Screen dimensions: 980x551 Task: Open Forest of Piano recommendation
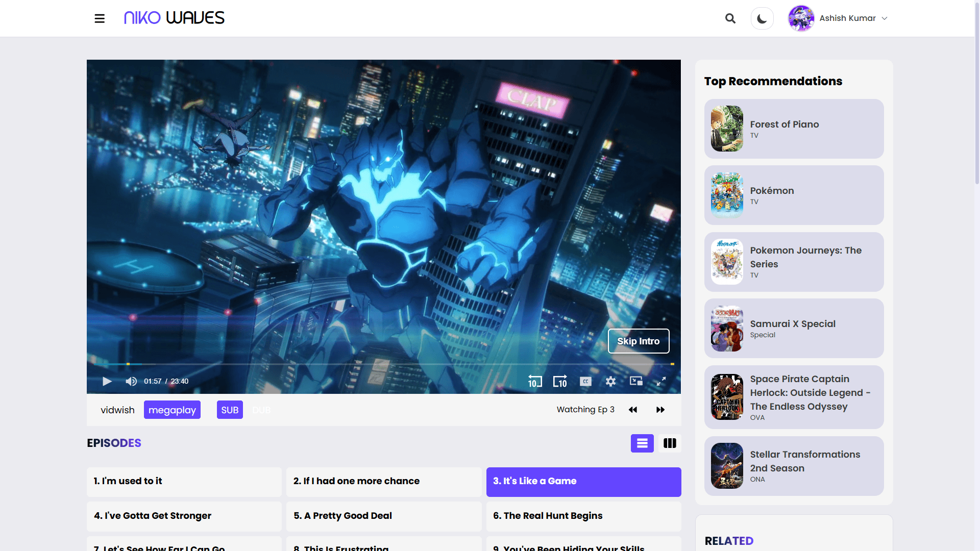coord(794,129)
